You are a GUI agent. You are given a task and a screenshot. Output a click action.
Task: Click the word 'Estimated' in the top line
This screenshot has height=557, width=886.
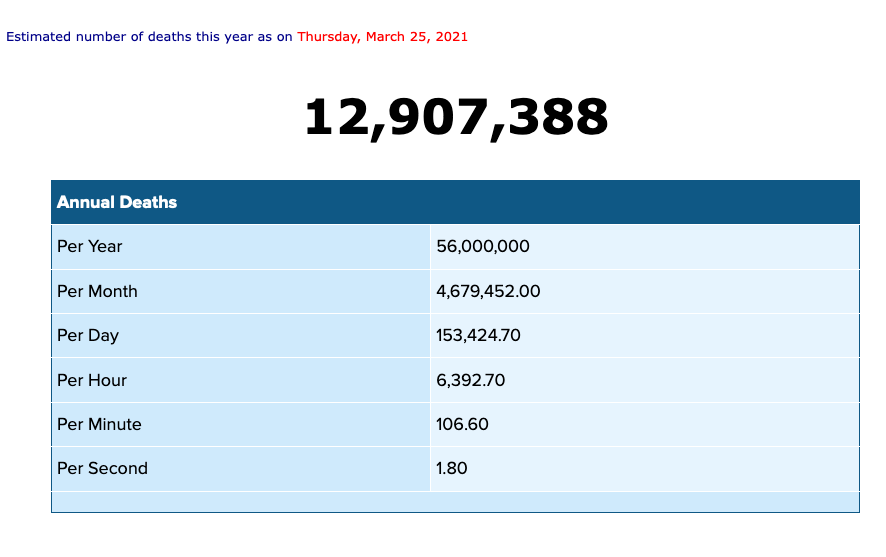[x=38, y=37]
